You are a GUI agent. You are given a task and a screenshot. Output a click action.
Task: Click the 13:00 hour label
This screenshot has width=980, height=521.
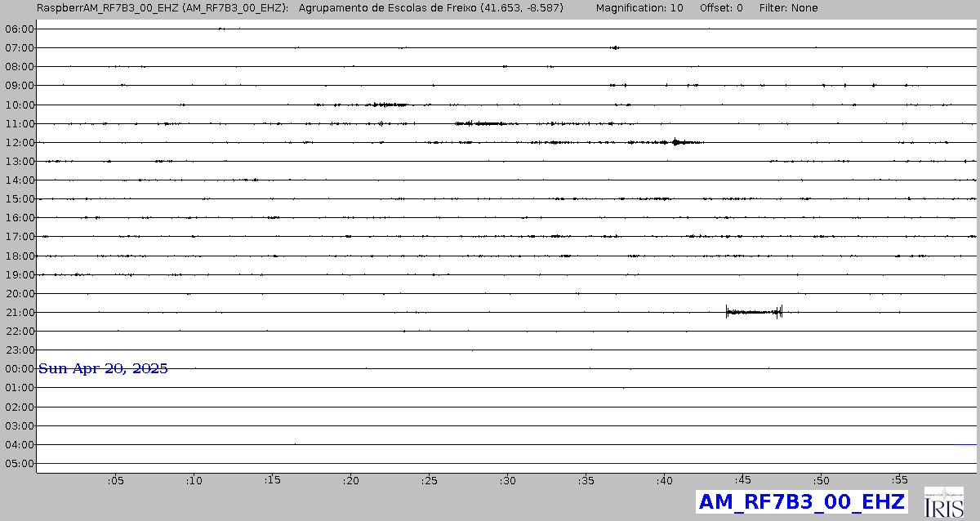tap(20, 161)
